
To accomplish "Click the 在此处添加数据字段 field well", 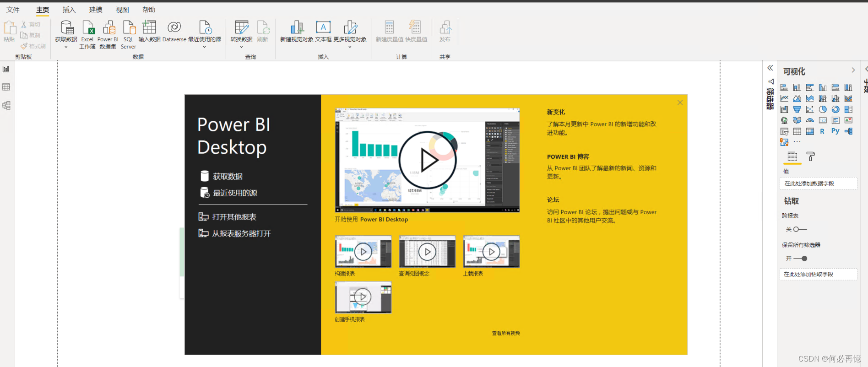I will click(x=818, y=183).
